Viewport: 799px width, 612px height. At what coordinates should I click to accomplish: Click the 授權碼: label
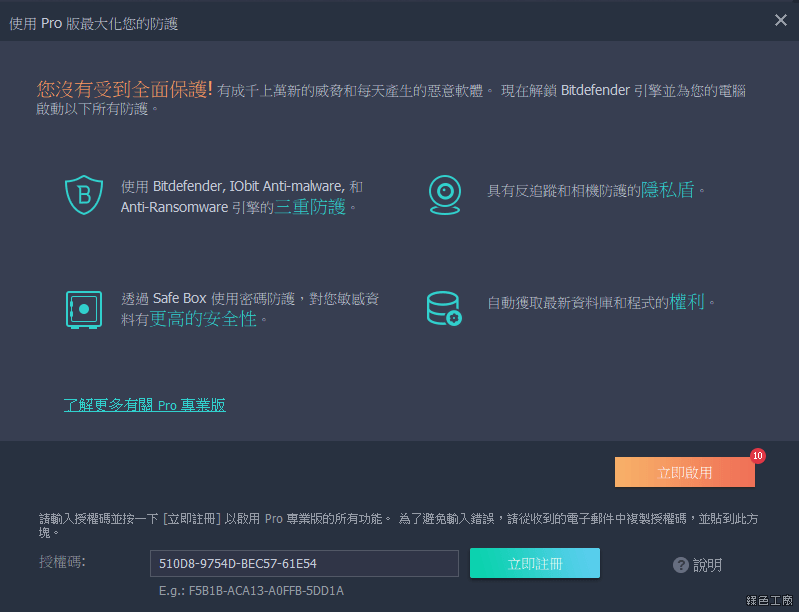click(x=63, y=562)
